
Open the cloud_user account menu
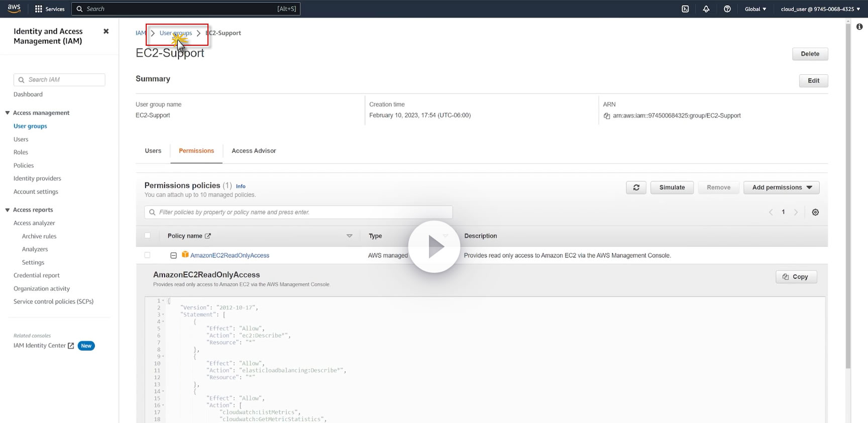[x=820, y=9]
